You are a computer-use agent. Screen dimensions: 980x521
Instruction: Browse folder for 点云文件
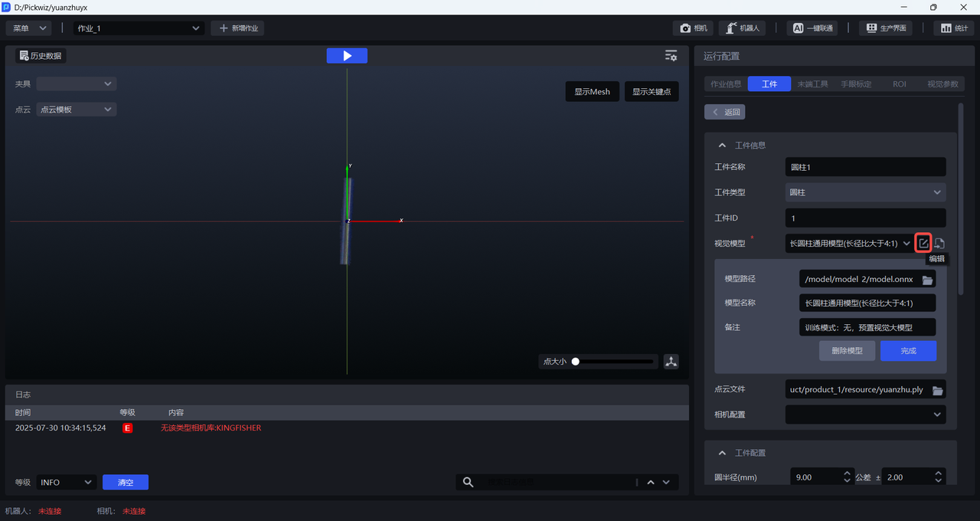tap(937, 390)
